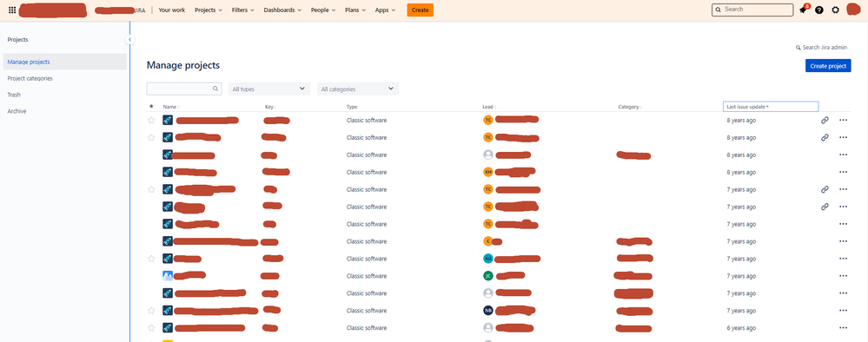The width and height of the screenshot is (868, 342).
Task: Open the settings gear icon
Action: click(835, 10)
